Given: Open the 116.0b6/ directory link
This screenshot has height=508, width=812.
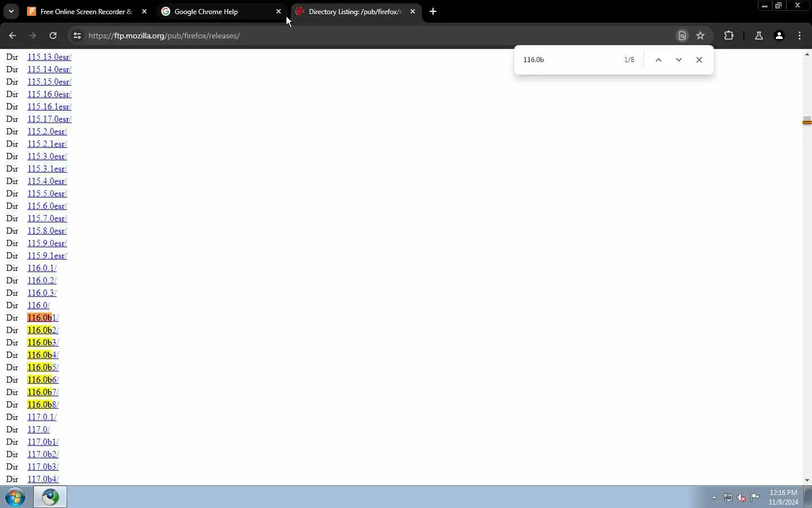Looking at the screenshot, I should pos(43,380).
